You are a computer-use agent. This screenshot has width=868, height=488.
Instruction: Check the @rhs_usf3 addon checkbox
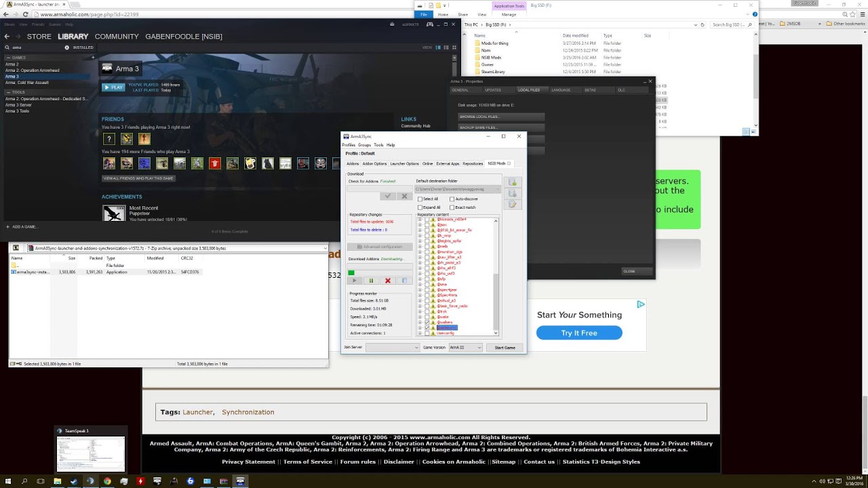427,273
